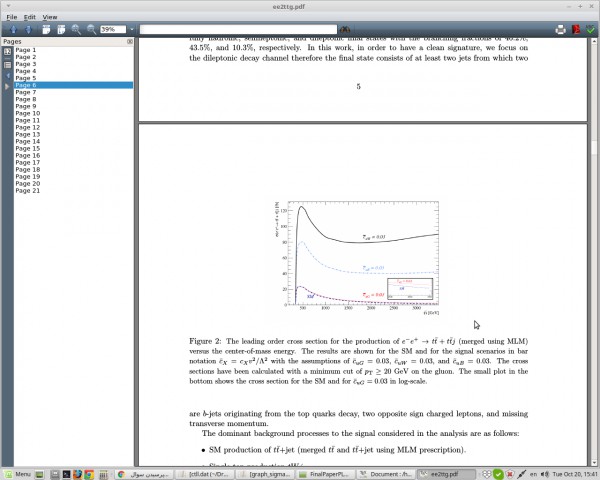Screen dimensions: 600x480
Task: Select Page 10 in the Pages list
Action: click(x=27, y=114)
